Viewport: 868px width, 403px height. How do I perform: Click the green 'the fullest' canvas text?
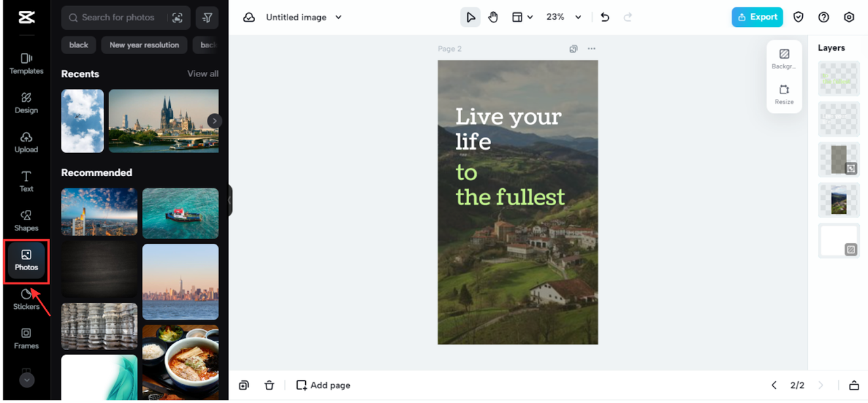510,197
